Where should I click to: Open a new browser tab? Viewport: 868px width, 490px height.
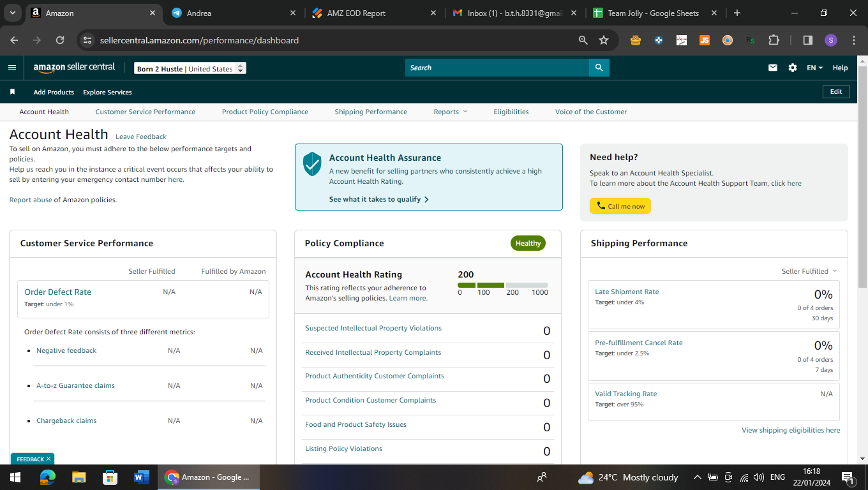tap(737, 13)
